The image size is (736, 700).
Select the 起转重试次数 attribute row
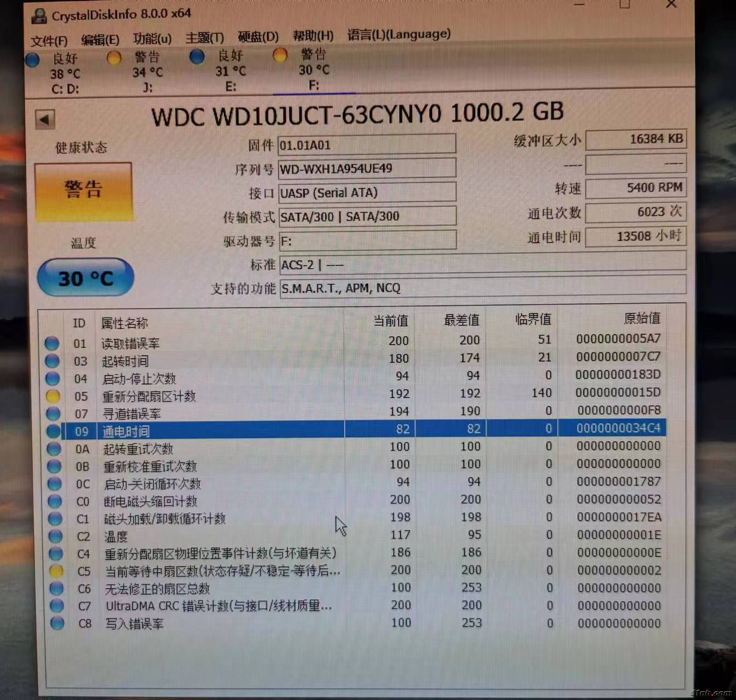click(x=355, y=447)
